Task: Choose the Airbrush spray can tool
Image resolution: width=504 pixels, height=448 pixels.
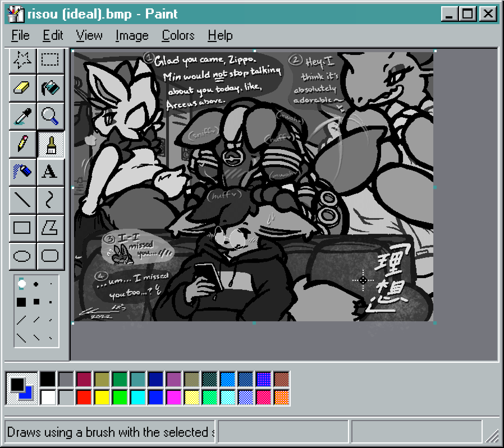Action: tap(22, 172)
